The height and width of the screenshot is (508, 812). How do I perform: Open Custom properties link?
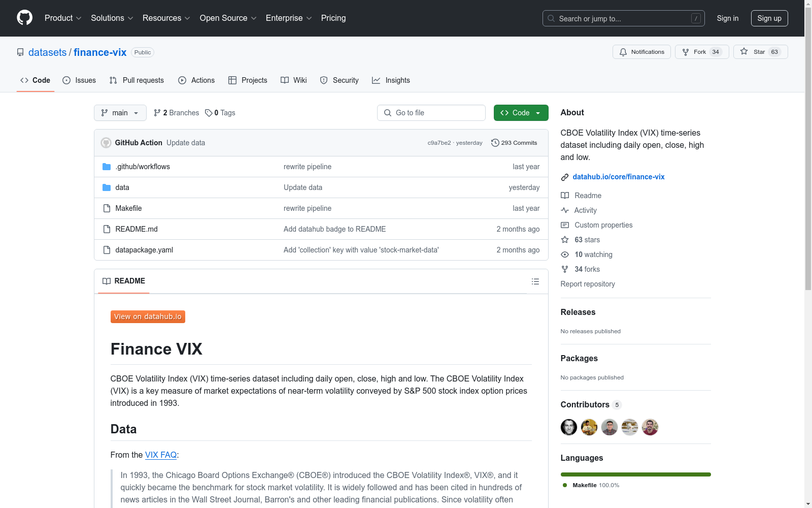(597, 225)
